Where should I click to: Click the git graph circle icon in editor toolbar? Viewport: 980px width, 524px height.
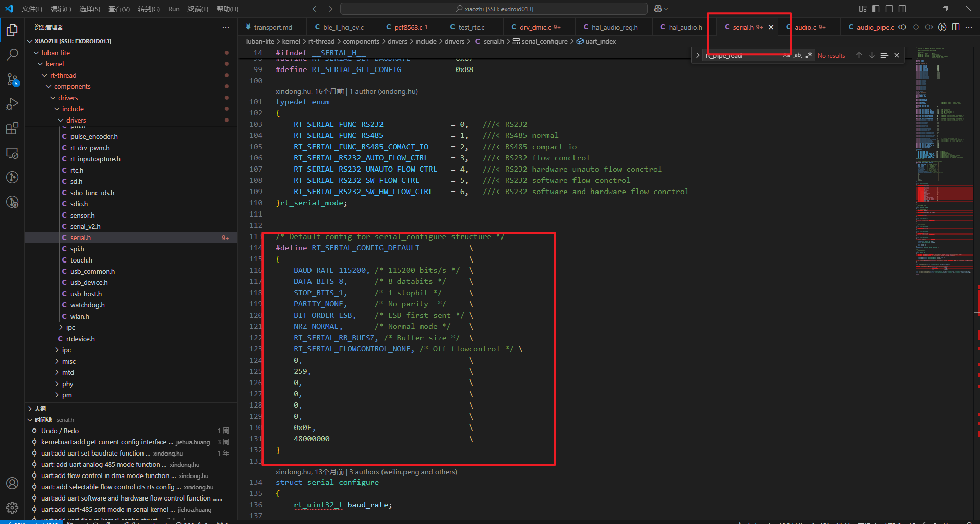pos(942,27)
